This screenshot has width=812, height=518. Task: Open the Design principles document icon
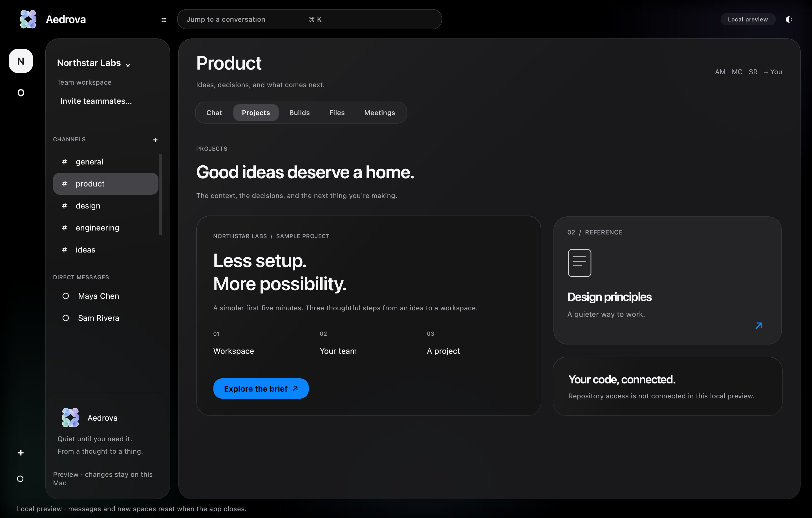click(x=579, y=263)
